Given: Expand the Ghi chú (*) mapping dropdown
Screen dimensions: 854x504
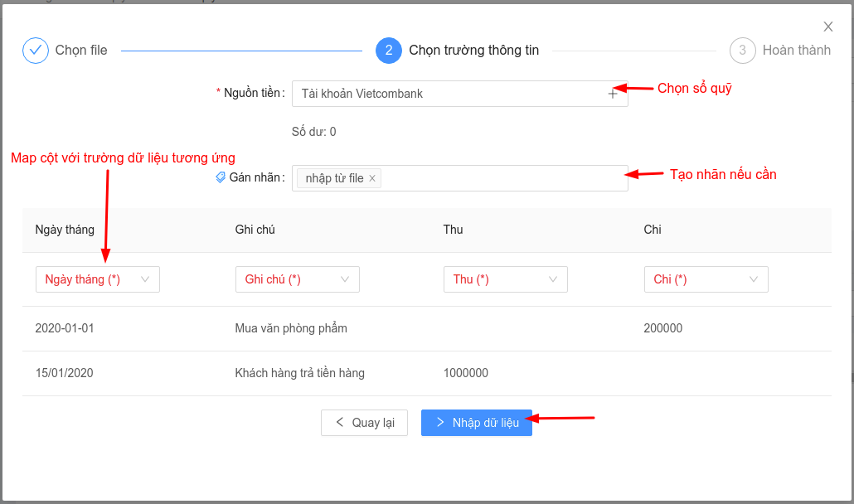Looking at the screenshot, I should [298, 279].
